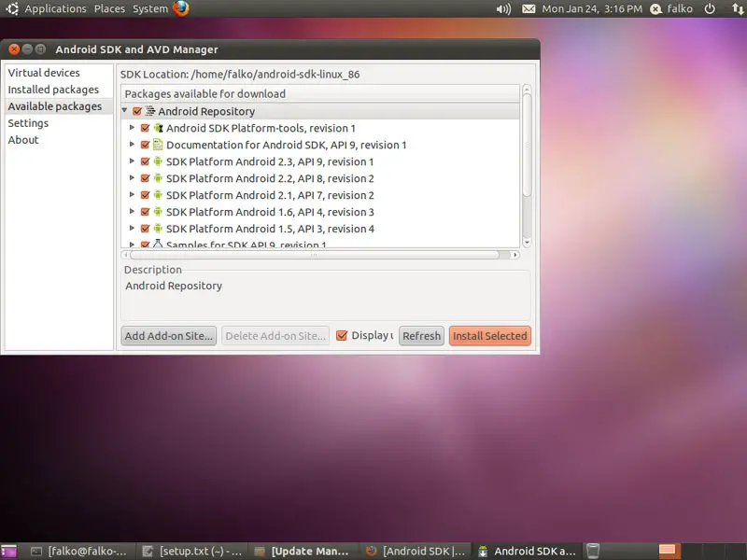
Task: Click the vertical scrollbar thumb of package list
Action: (x=527, y=144)
